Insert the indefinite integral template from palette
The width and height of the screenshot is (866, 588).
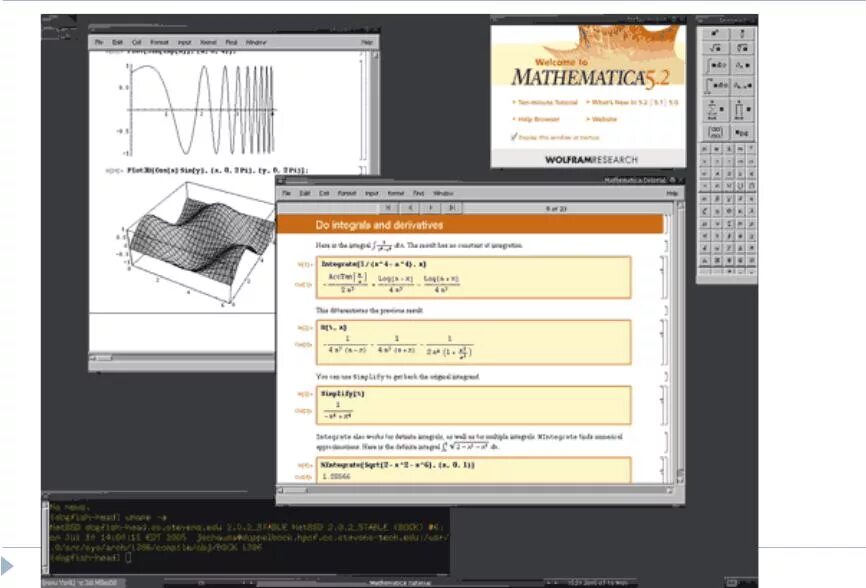click(x=716, y=66)
